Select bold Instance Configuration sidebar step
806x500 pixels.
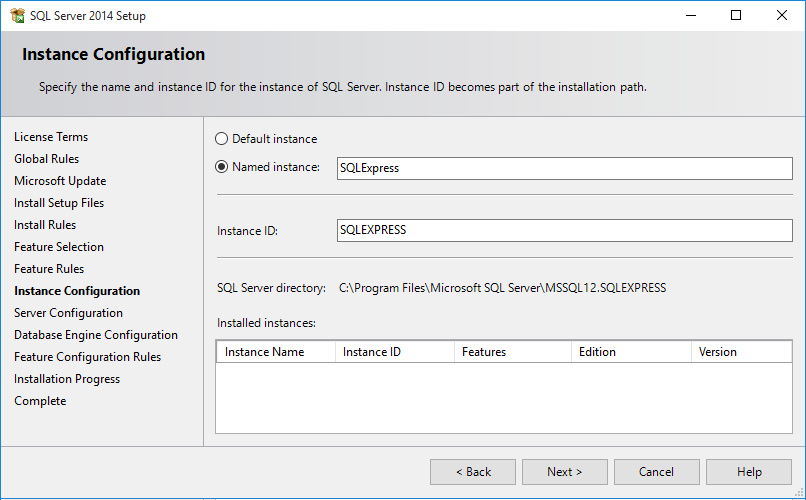click(x=77, y=291)
